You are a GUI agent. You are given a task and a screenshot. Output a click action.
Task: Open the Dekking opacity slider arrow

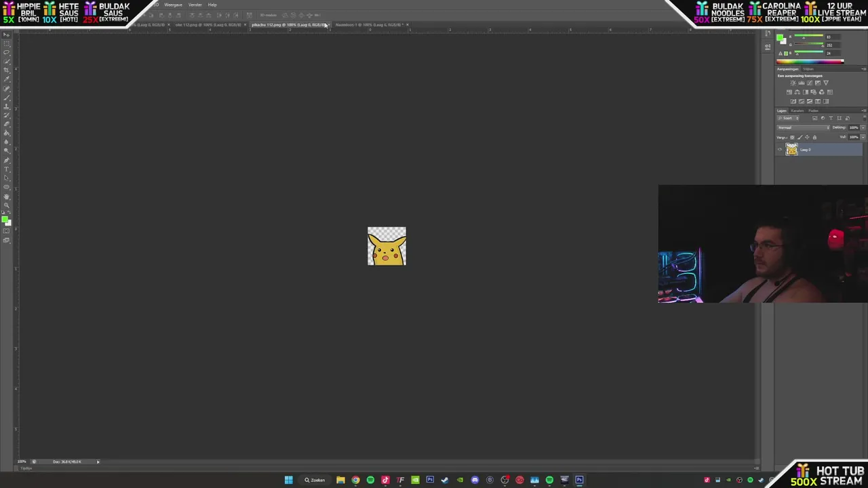[x=863, y=127]
